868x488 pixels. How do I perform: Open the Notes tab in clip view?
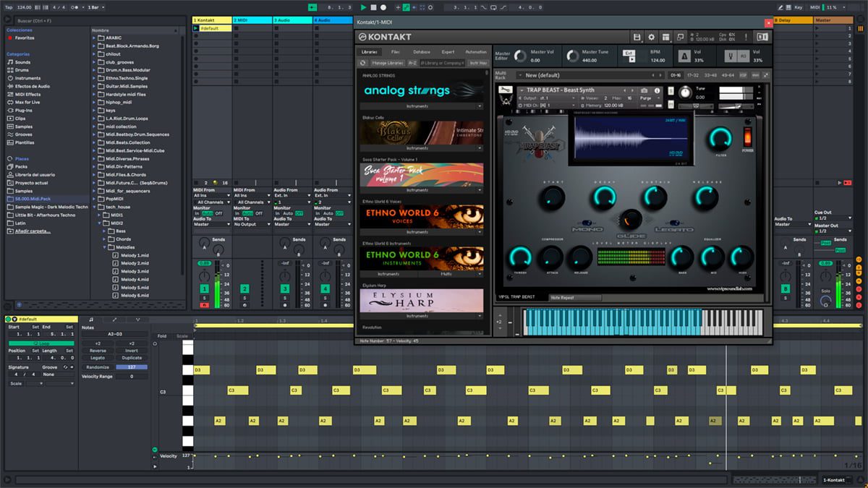point(90,319)
